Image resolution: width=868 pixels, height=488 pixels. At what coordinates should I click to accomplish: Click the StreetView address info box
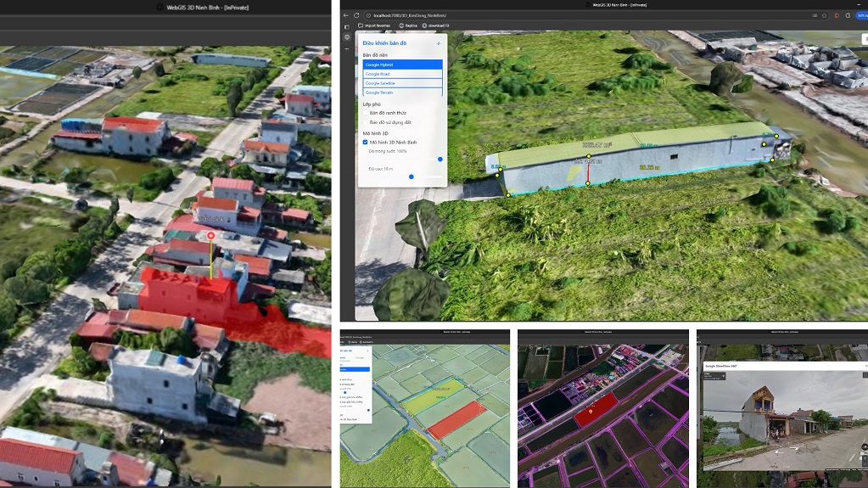pos(714,376)
